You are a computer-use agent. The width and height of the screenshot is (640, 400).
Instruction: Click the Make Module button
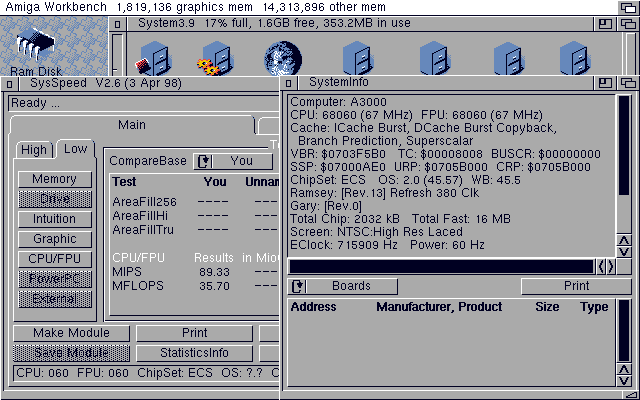point(70,333)
